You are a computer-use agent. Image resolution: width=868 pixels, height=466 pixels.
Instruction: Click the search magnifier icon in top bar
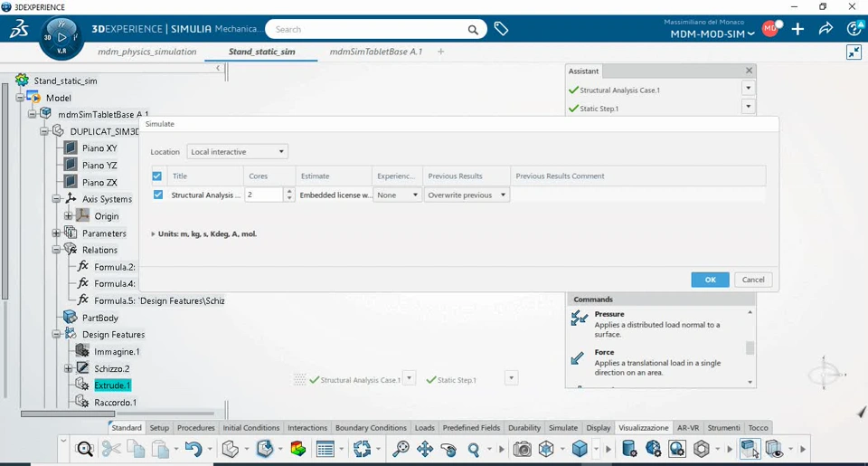[x=473, y=29]
